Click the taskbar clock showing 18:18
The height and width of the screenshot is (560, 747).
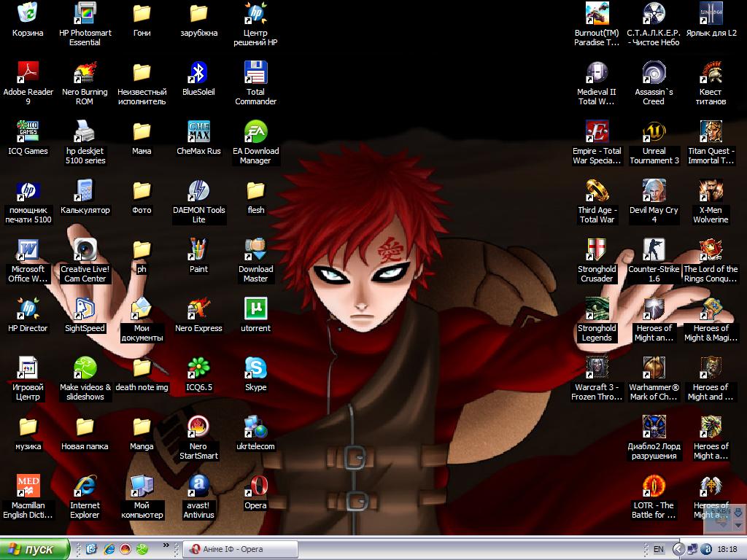click(x=727, y=549)
